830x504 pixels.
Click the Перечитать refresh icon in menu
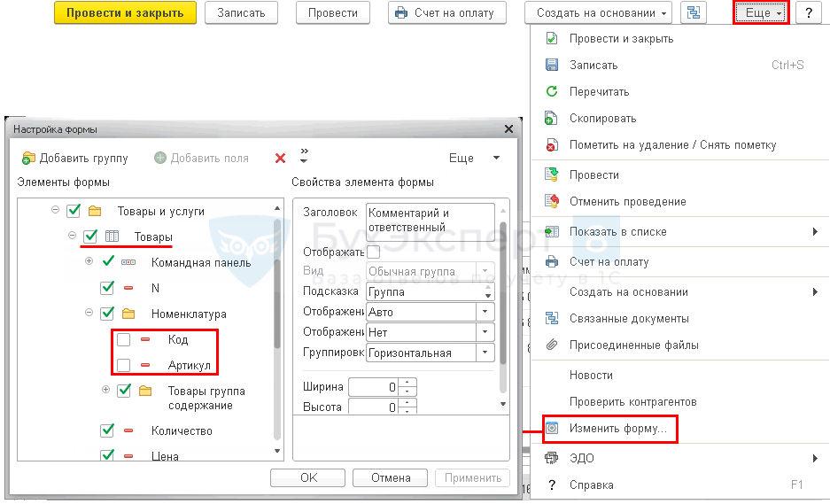[x=552, y=91]
